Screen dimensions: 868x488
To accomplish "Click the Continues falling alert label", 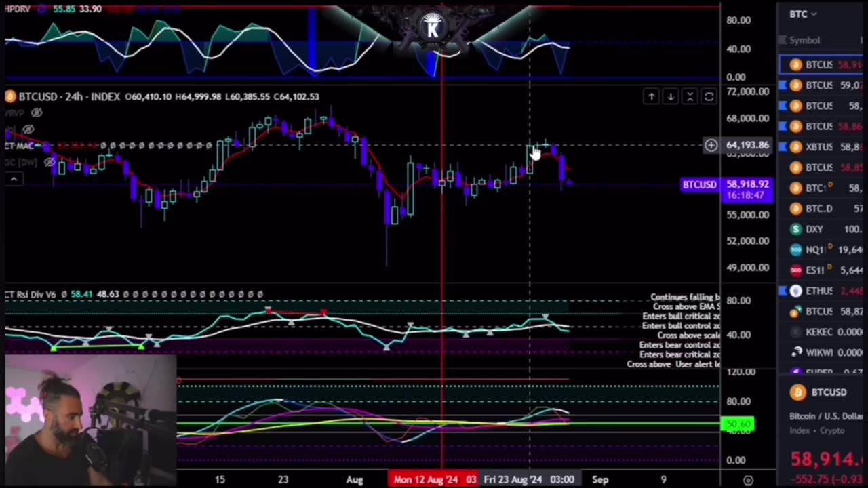I will [x=685, y=297].
